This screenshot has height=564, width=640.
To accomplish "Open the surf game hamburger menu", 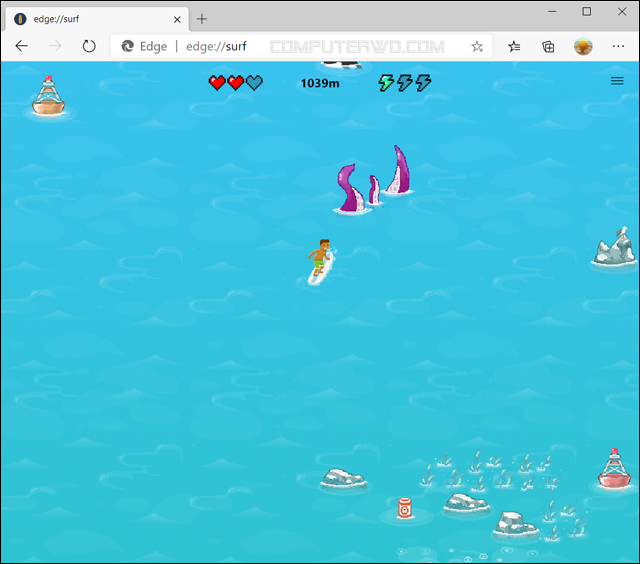I will pos(617,81).
